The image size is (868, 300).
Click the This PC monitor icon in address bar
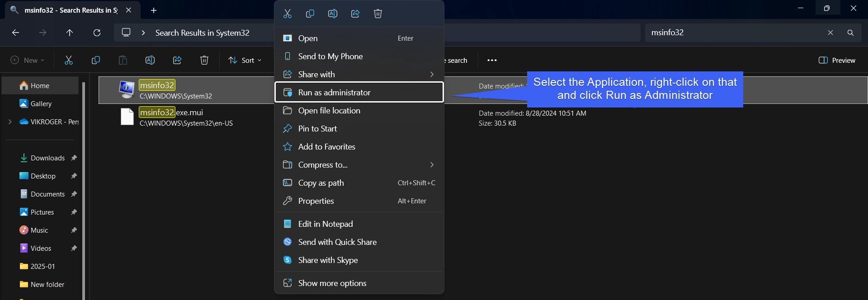[x=126, y=33]
